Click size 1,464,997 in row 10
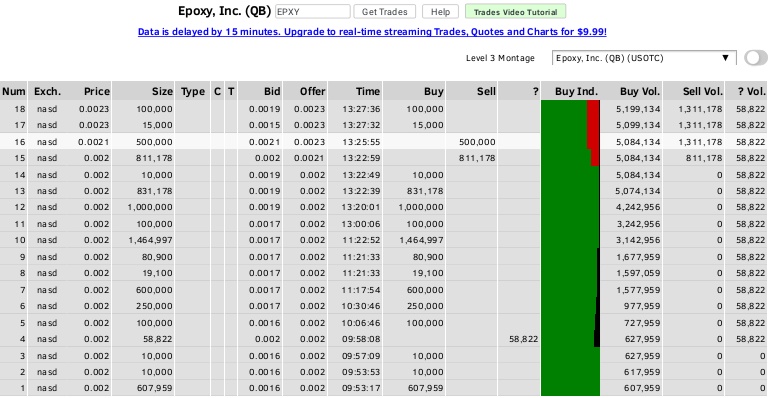 (150, 240)
